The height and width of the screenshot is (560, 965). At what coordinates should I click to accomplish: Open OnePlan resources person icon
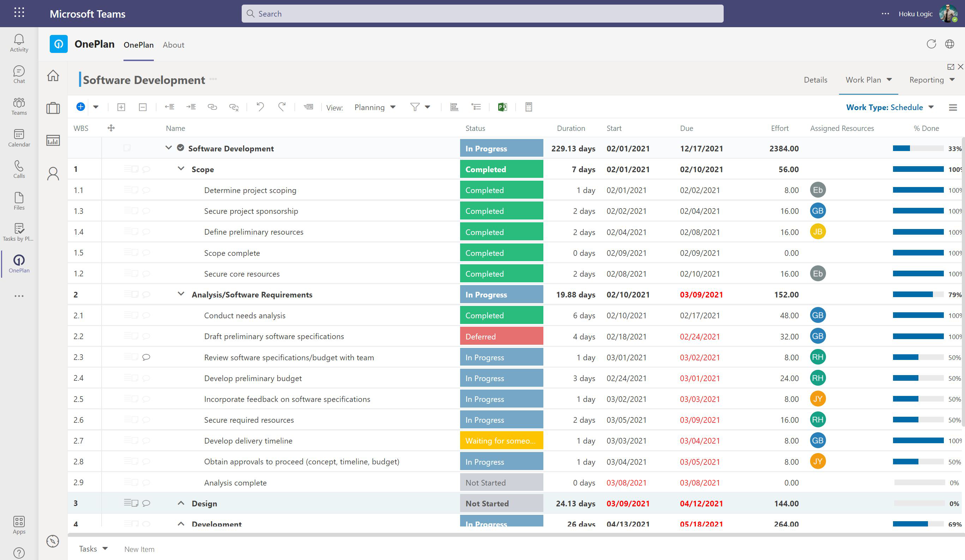coord(53,174)
